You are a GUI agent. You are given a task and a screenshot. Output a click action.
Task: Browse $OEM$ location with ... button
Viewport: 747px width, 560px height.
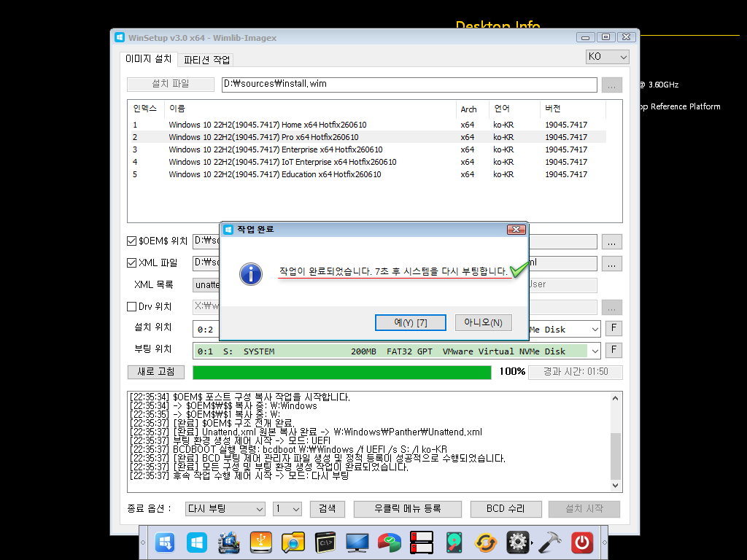pyautogui.click(x=612, y=242)
